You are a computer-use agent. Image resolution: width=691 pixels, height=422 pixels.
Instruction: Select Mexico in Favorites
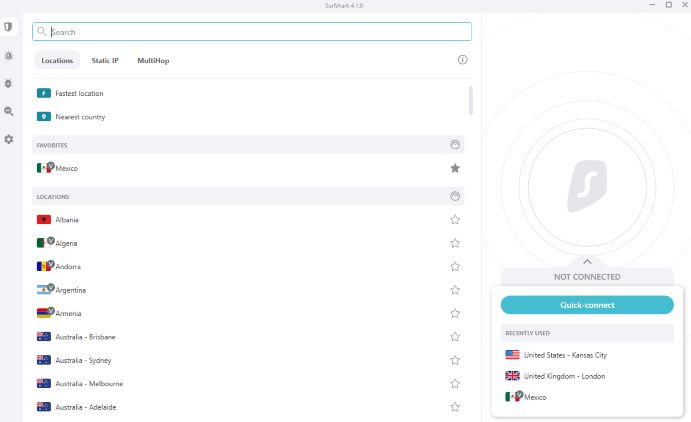pyautogui.click(x=248, y=168)
